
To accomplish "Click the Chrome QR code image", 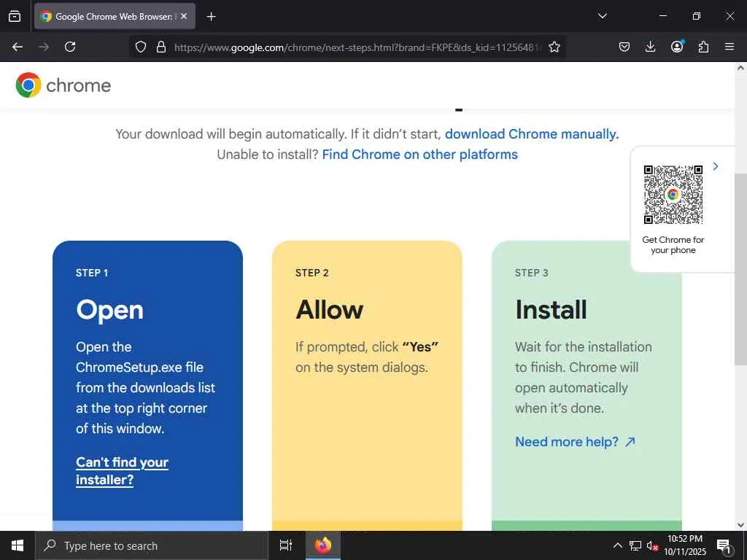I will [x=673, y=194].
